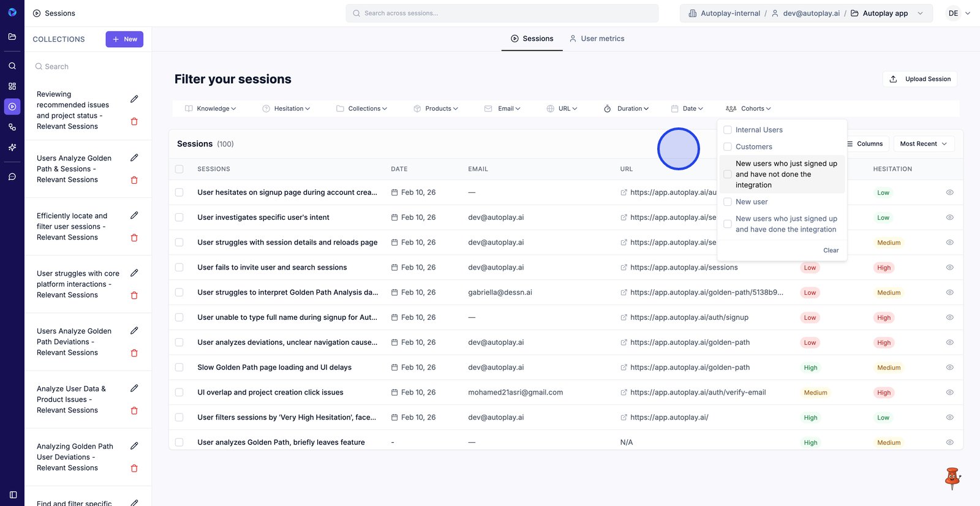Click the sparkle AI icon in sidebar

click(x=12, y=148)
